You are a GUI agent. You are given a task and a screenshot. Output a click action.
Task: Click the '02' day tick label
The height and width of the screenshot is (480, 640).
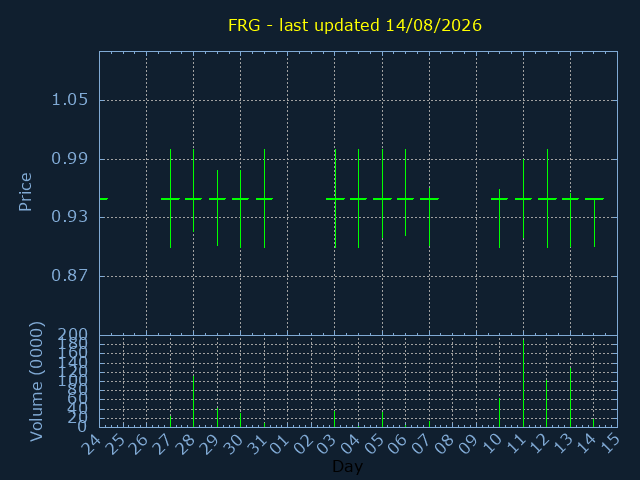303,444
